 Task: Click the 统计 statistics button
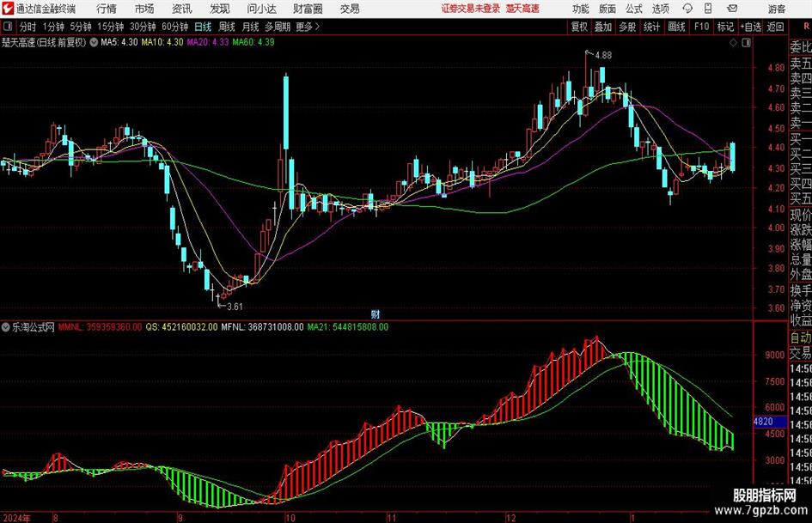(651, 27)
